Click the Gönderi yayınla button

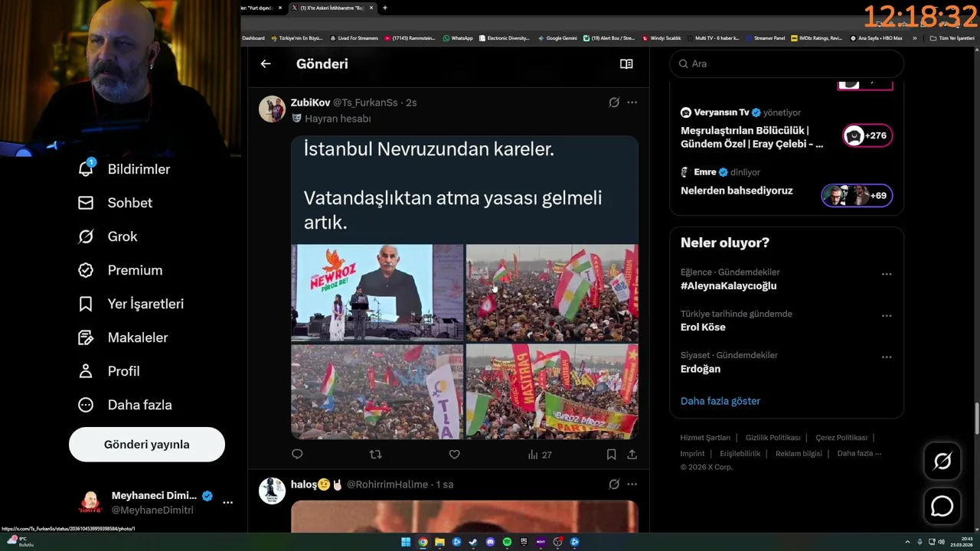point(147,445)
